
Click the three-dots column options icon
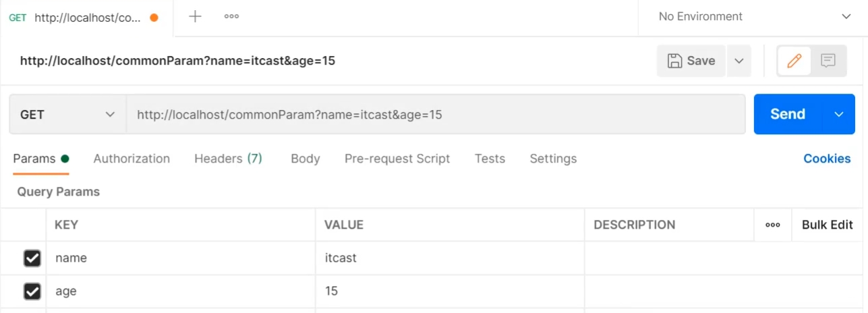pyautogui.click(x=773, y=225)
